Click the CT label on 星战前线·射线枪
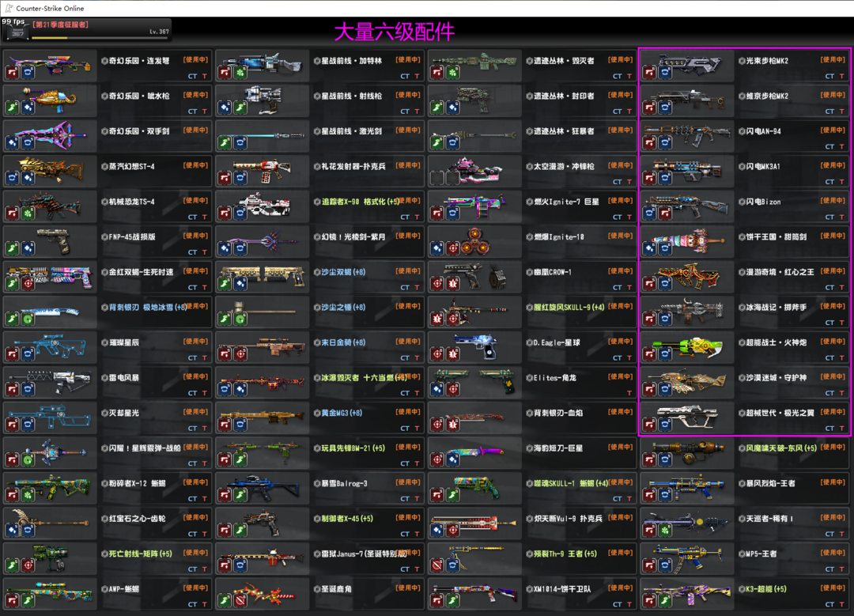854x616 pixels. point(405,111)
